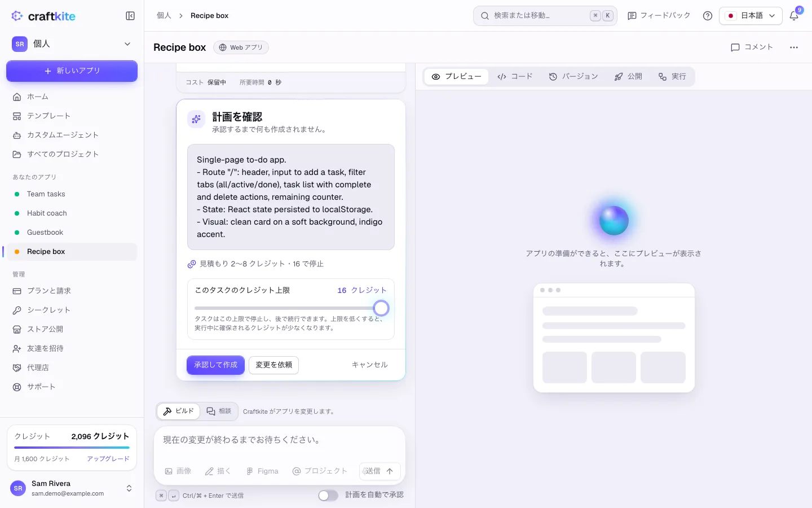
Task: Click the plan description text box
Action: coord(291,197)
